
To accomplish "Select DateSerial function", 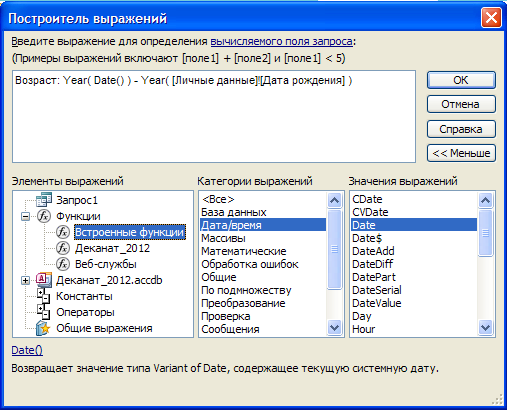I will pyautogui.click(x=414, y=290).
